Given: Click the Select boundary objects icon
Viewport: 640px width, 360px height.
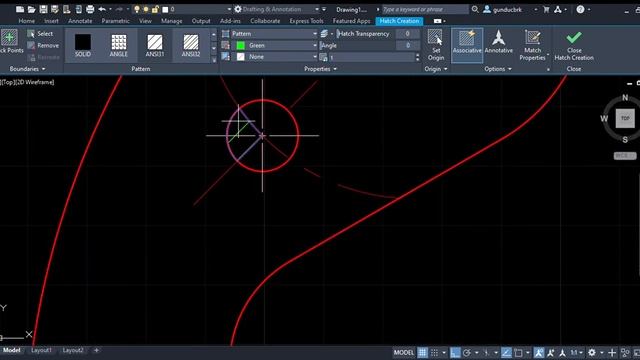Looking at the screenshot, I should [31, 34].
